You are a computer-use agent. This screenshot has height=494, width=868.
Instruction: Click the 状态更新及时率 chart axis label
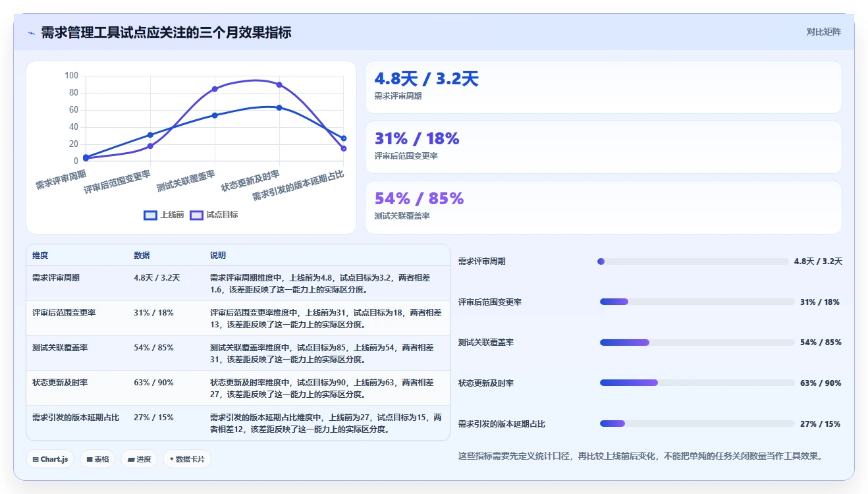click(250, 180)
